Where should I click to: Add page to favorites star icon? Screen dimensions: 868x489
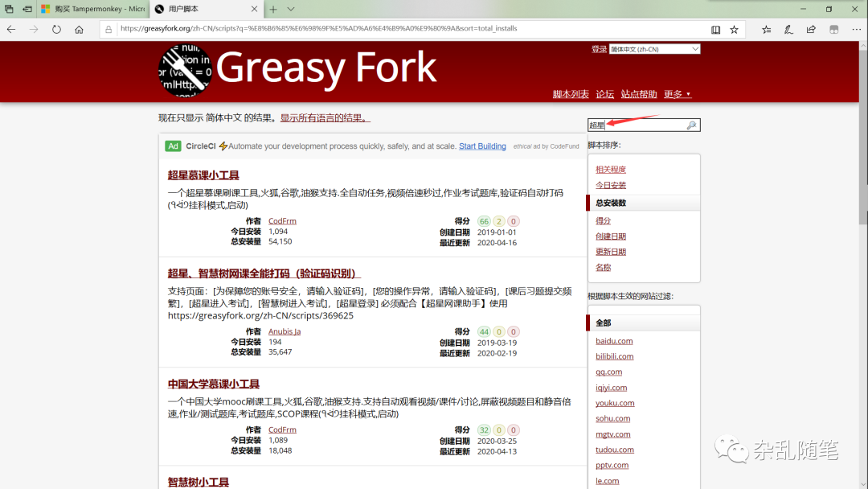pyautogui.click(x=734, y=29)
